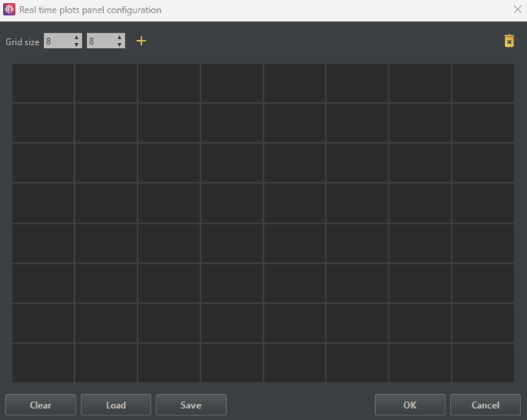Select the top-left grid cell
Screen dimensions: 527x420
tap(43, 83)
